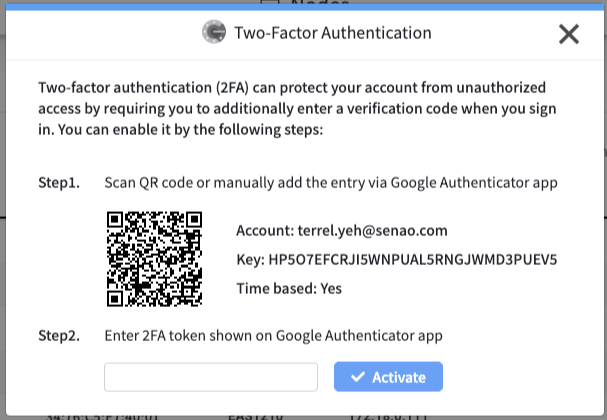Click the Step1. label
Screen dimensions: 607x420
coord(58,183)
